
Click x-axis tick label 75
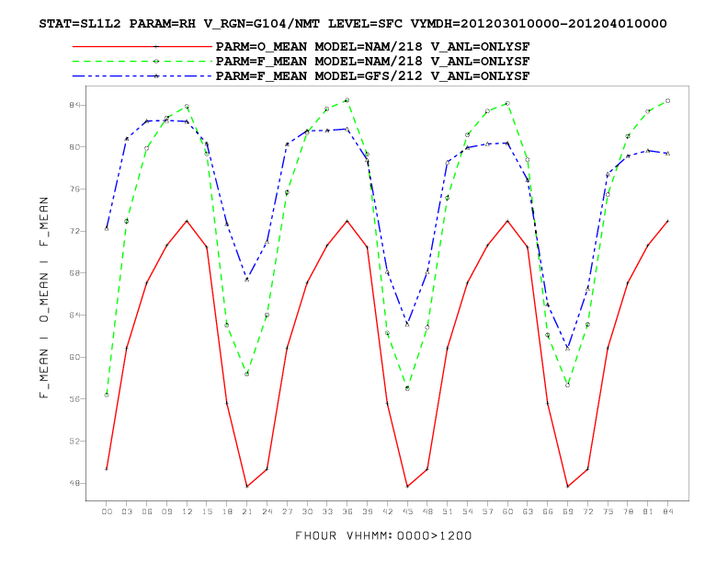[608, 511]
